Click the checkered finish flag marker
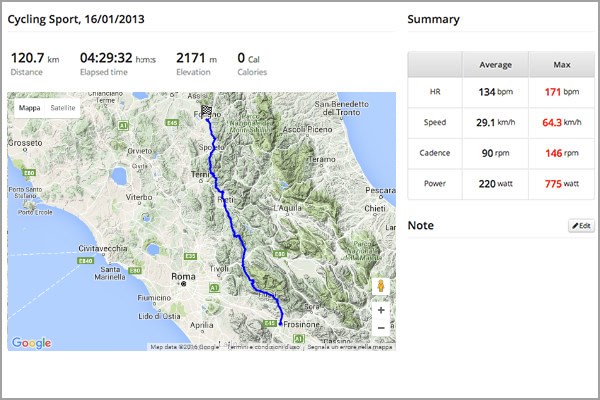The width and height of the screenshot is (600, 400). tap(207, 111)
